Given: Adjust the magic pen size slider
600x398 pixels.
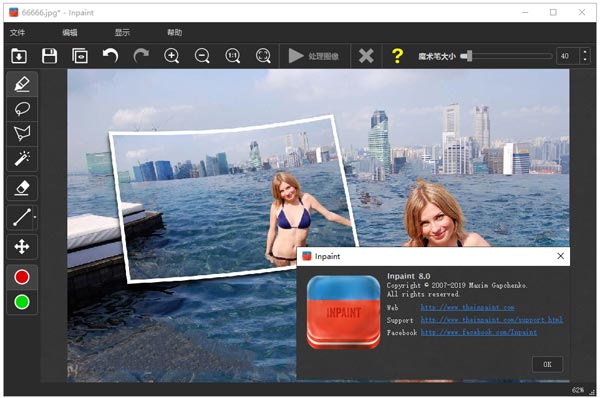Looking at the screenshot, I should (x=506, y=56).
